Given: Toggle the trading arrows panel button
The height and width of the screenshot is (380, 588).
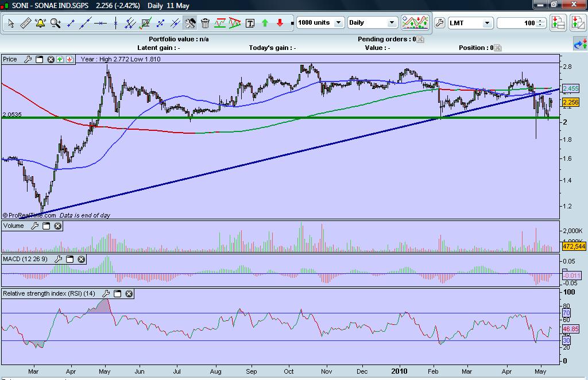Looking at the screenshot, I should click(580, 44).
